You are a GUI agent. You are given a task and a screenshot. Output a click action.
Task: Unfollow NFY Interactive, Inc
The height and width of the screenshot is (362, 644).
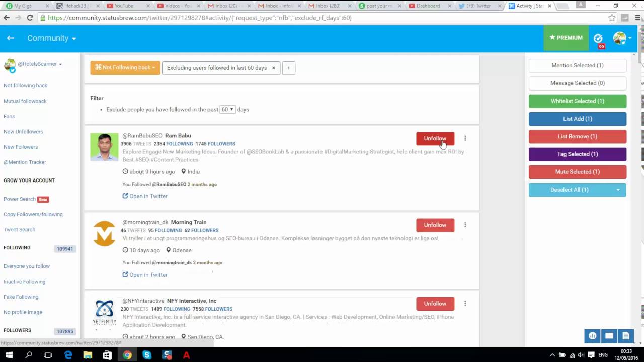(435, 304)
